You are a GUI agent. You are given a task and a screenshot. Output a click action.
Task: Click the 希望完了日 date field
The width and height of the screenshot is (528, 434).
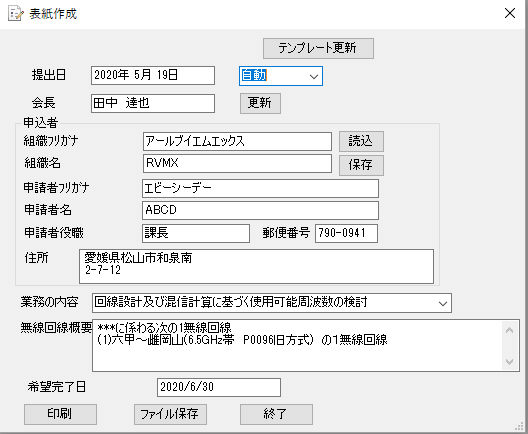point(219,387)
